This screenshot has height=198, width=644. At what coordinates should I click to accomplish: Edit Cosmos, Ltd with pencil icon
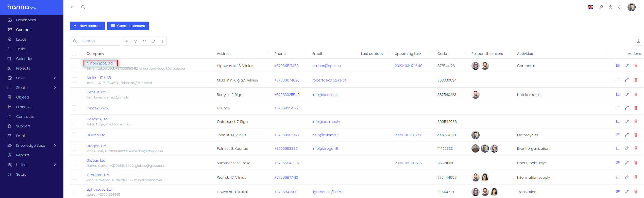(x=627, y=121)
